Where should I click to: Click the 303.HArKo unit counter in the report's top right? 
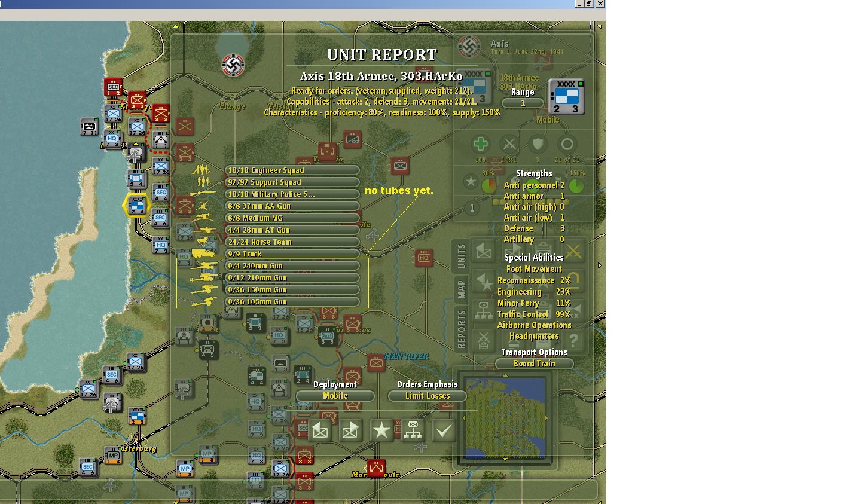click(x=566, y=96)
